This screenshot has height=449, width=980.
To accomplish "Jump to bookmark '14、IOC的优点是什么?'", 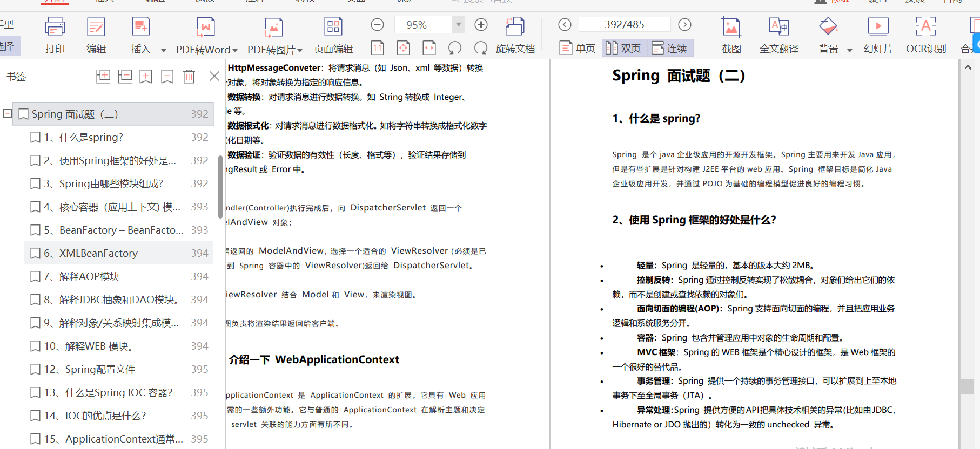I will click(95, 416).
